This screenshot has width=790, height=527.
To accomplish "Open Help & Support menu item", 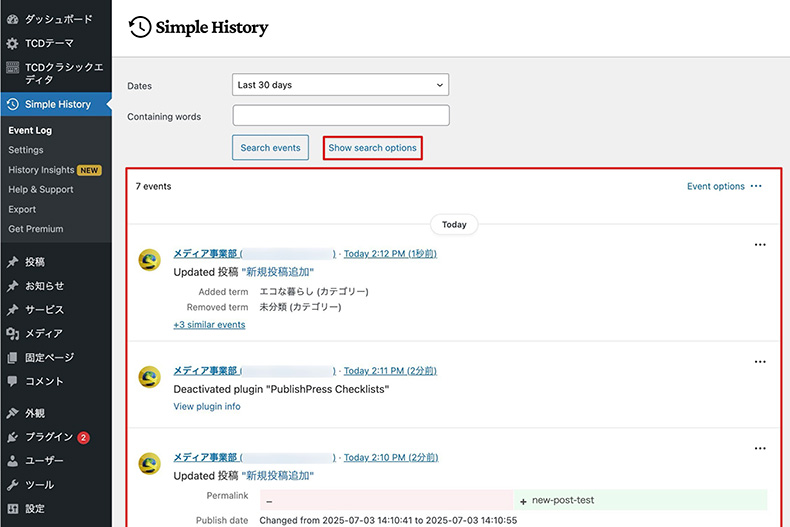I will coord(41,190).
